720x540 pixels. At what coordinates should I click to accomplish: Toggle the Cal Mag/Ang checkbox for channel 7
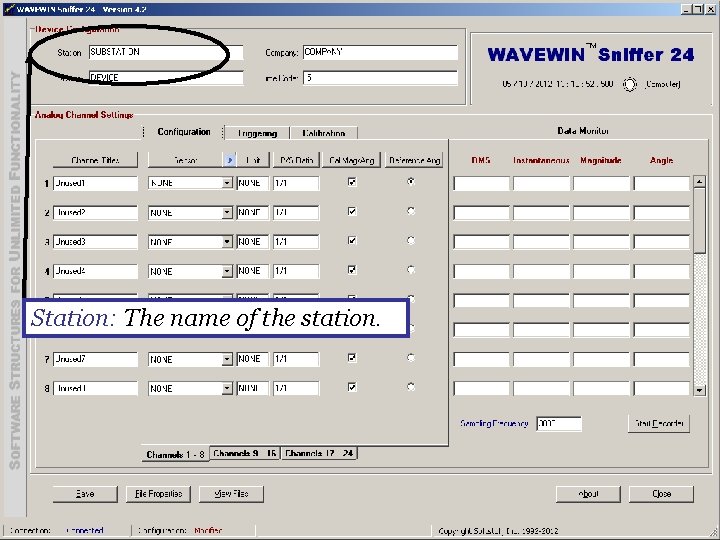click(352, 358)
